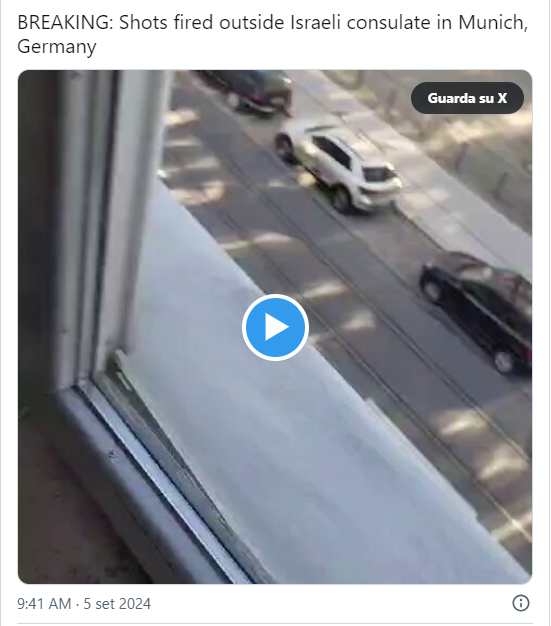Open the tweet info icon
The image size is (551, 626).
coord(521,603)
